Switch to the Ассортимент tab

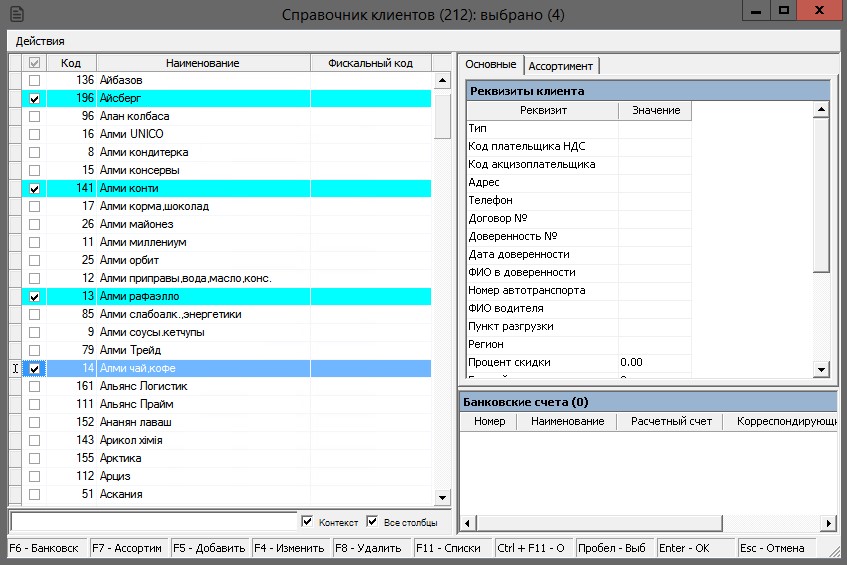point(561,66)
